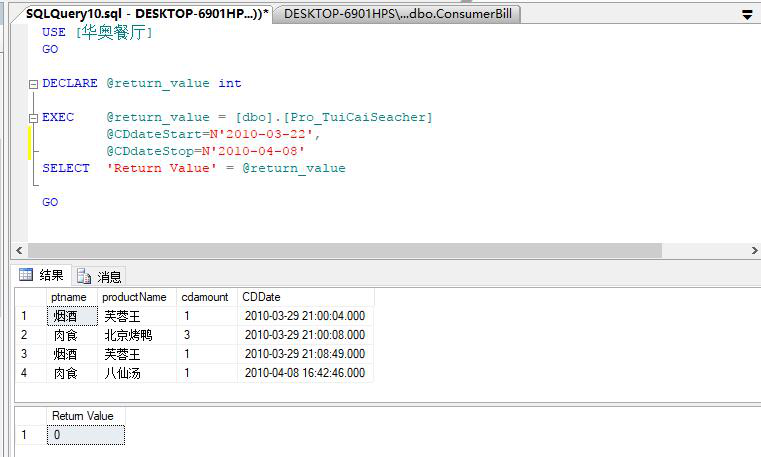The image size is (761, 457).
Task: Click the Return Value cell showing 0
Action: click(x=86, y=435)
